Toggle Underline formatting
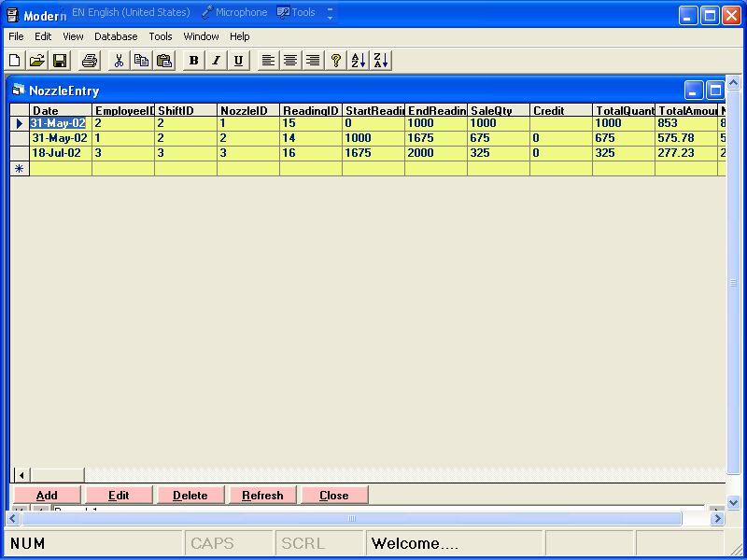 [x=239, y=61]
